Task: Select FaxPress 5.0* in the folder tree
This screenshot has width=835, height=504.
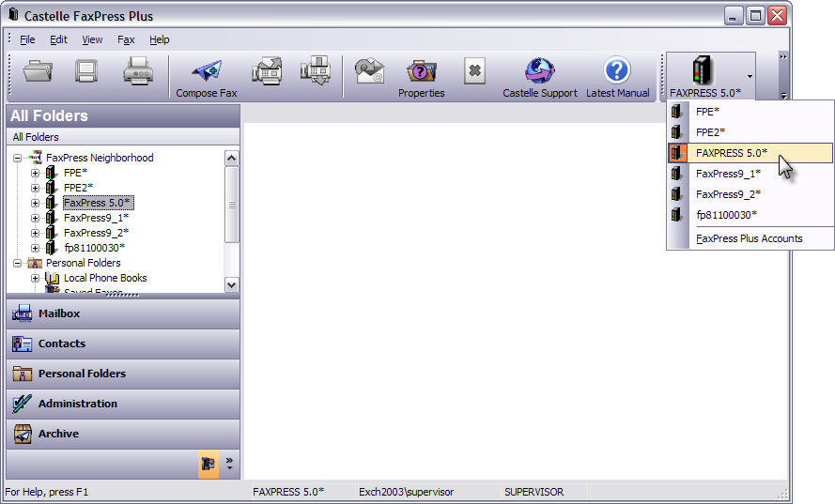Action: tap(98, 203)
